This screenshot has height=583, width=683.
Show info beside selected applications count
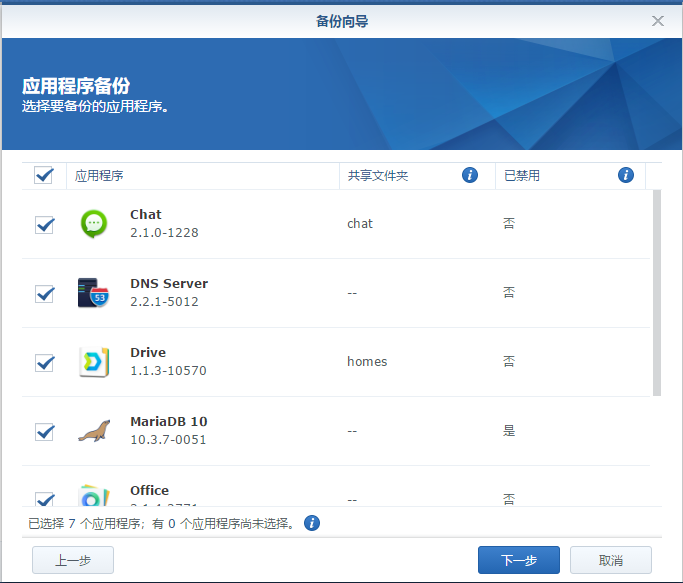click(x=312, y=523)
